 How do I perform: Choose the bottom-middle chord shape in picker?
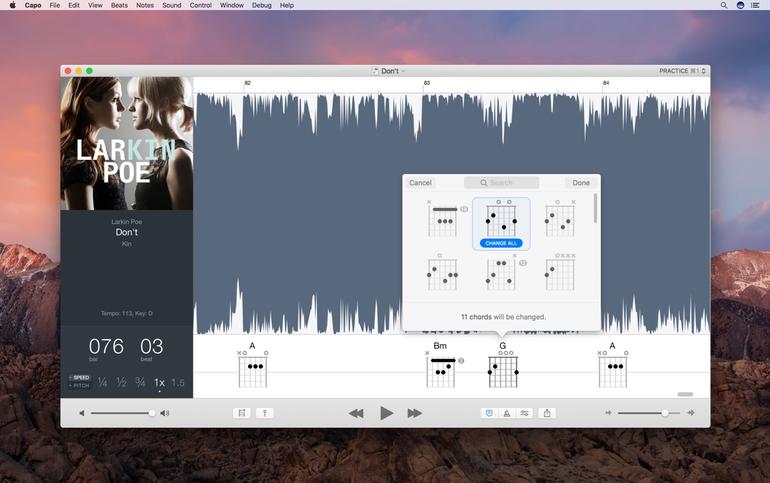click(501, 272)
